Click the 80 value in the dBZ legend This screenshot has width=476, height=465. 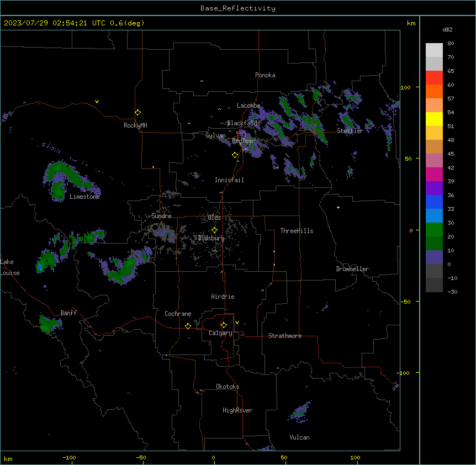pyautogui.click(x=451, y=44)
